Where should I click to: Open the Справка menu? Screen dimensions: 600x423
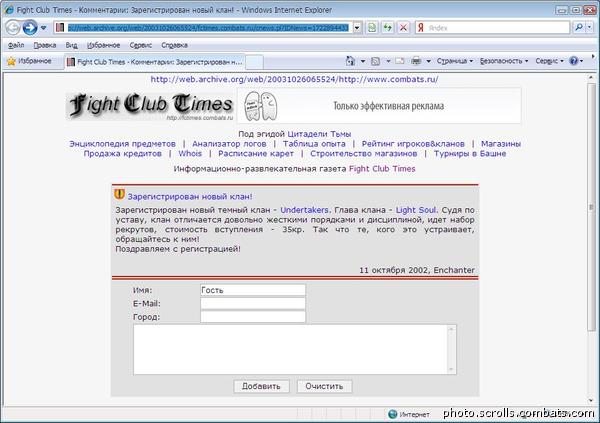[174, 45]
